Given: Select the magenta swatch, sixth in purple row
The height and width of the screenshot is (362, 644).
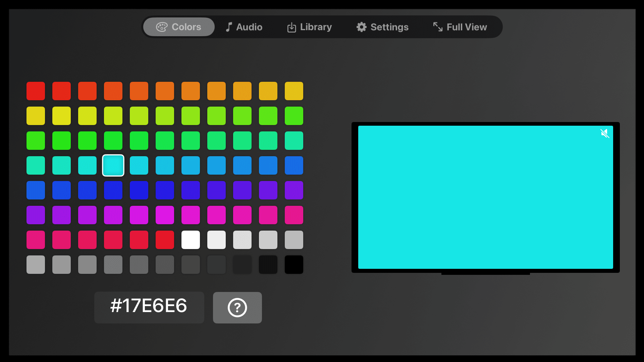Looking at the screenshot, I should pos(165,215).
